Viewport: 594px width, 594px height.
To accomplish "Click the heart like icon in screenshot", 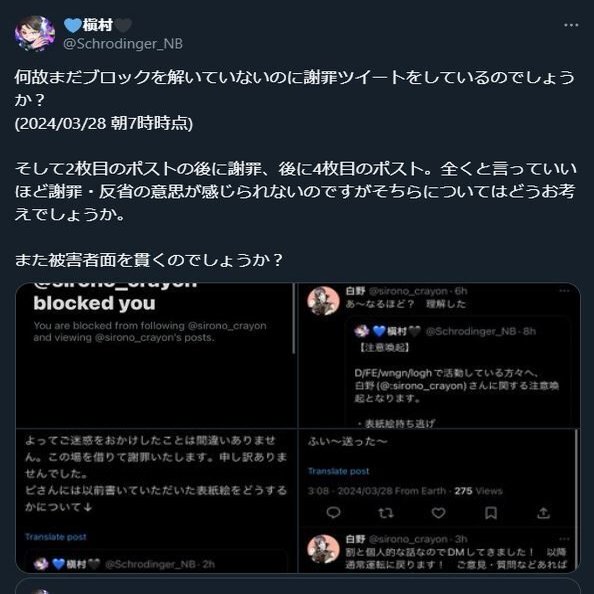I will pos(438,513).
